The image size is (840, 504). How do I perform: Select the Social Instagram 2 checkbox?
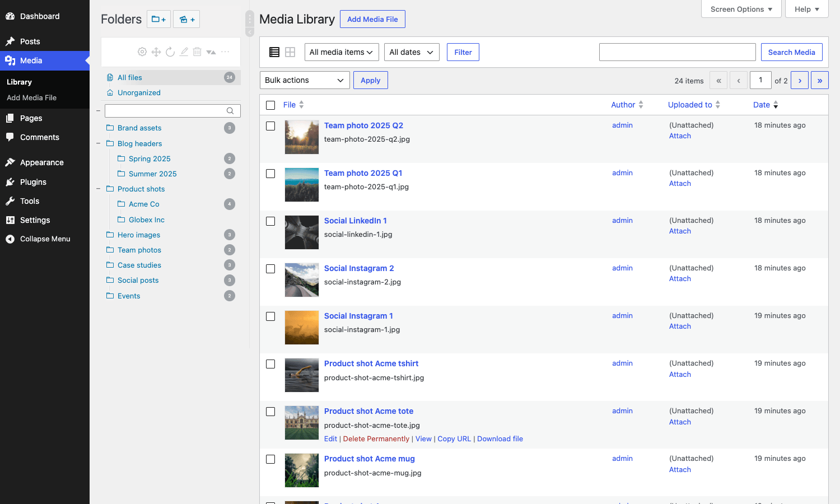tap(270, 269)
